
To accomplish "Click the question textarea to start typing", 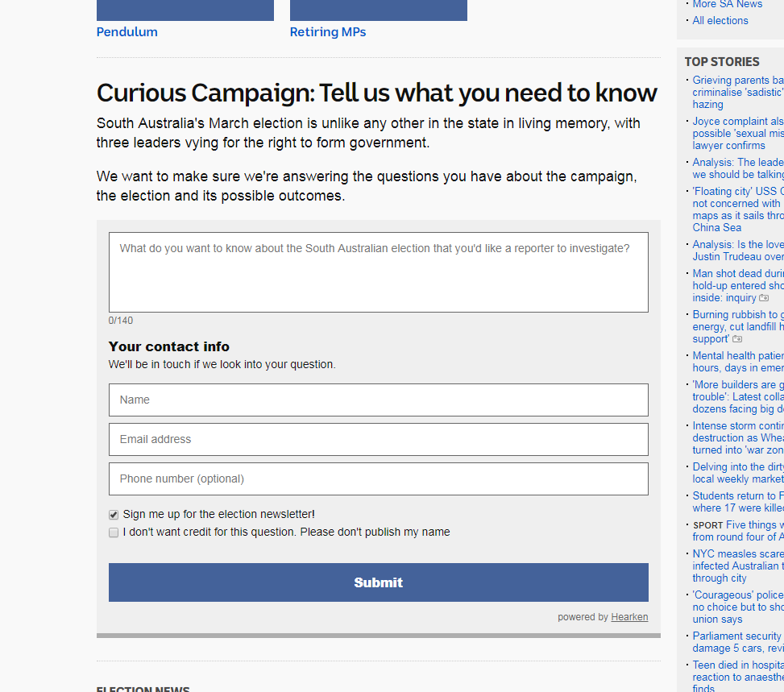I will 378,271.
